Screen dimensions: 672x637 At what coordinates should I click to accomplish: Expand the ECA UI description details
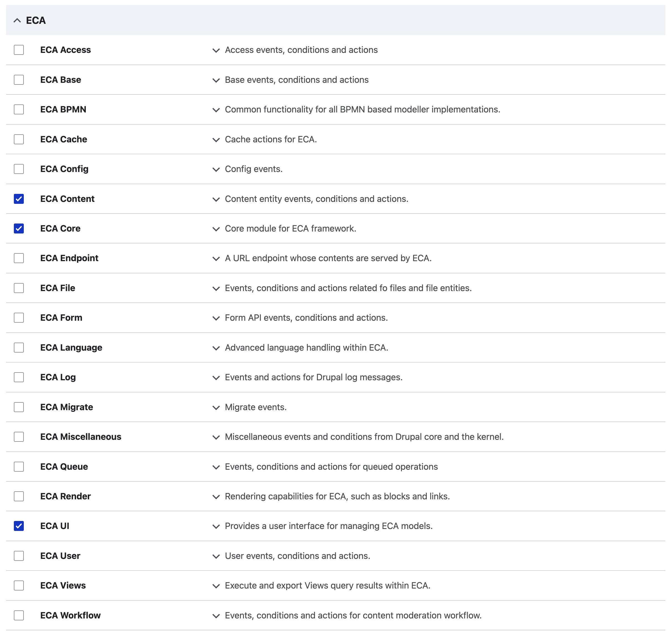point(216,527)
